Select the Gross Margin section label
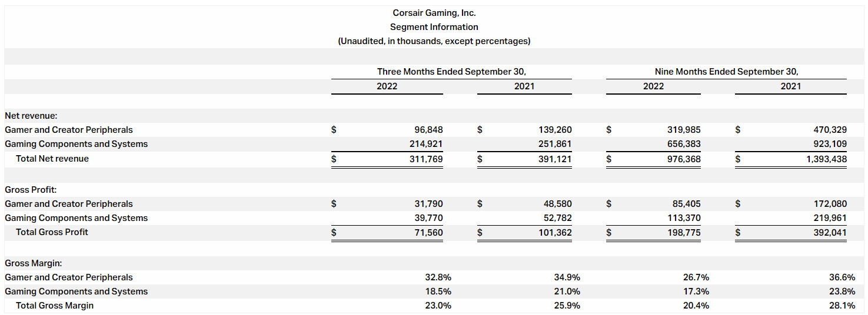 (x=33, y=263)
